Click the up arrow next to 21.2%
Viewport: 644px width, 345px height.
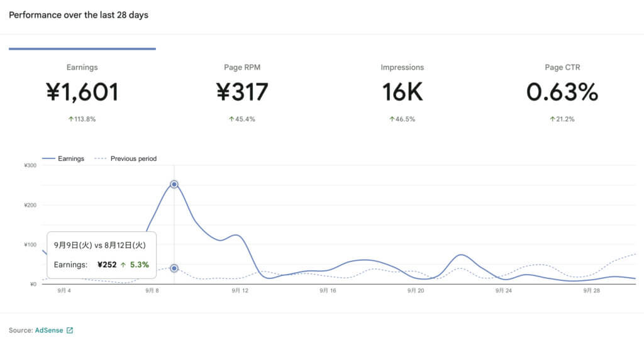pos(552,119)
